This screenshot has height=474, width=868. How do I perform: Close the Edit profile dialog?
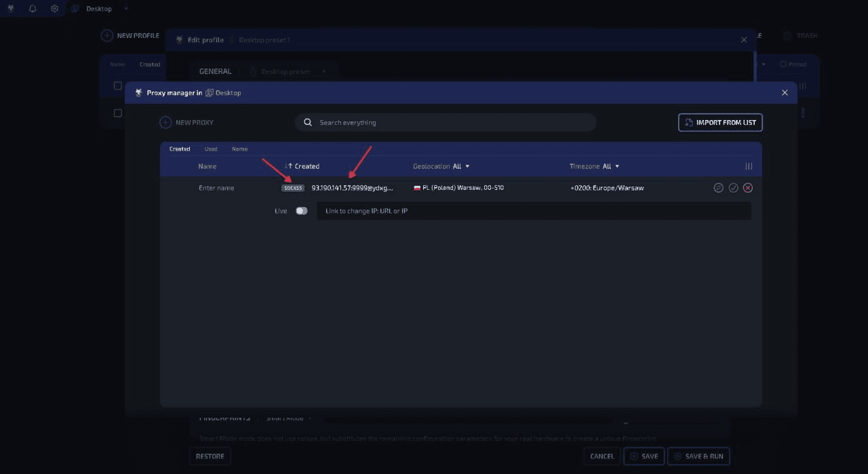[x=744, y=40]
